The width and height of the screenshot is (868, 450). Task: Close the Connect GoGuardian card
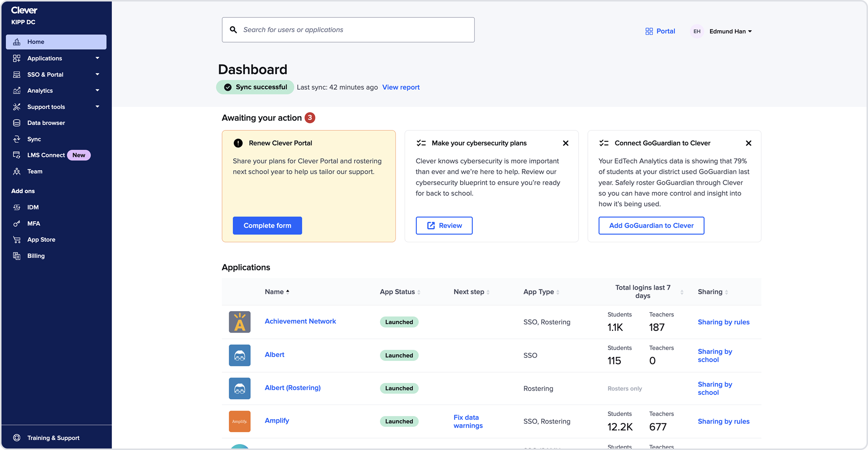748,143
